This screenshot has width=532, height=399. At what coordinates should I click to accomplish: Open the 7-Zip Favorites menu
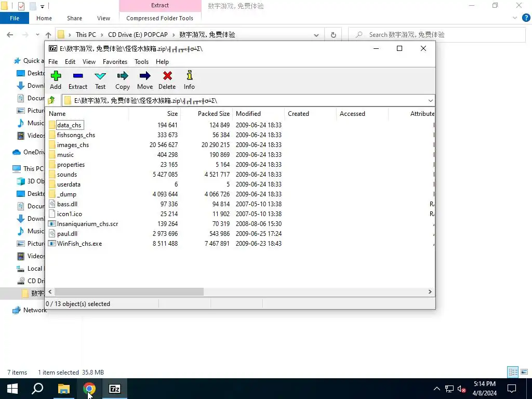tap(115, 62)
